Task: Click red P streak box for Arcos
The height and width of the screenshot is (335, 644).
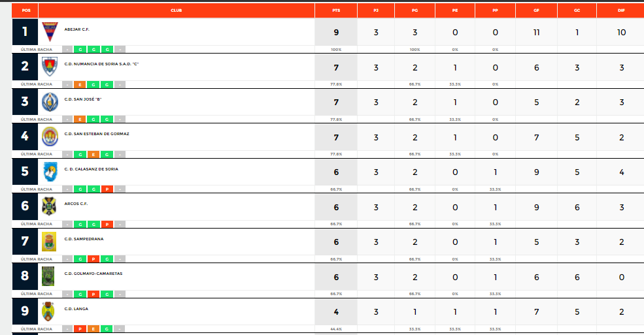Action: pyautogui.click(x=107, y=224)
